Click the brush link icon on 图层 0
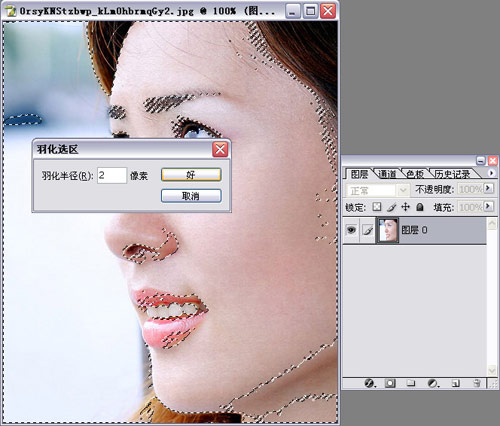The image size is (500, 426). (368, 230)
